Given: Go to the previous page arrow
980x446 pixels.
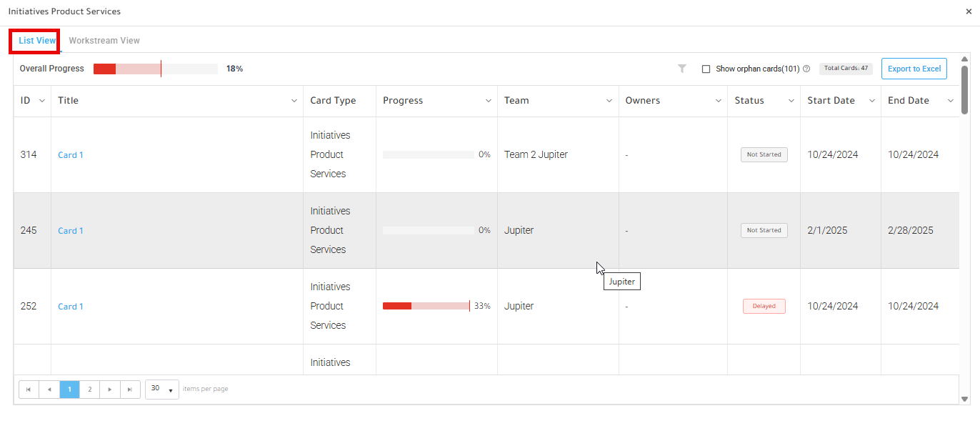Looking at the screenshot, I should (x=49, y=390).
